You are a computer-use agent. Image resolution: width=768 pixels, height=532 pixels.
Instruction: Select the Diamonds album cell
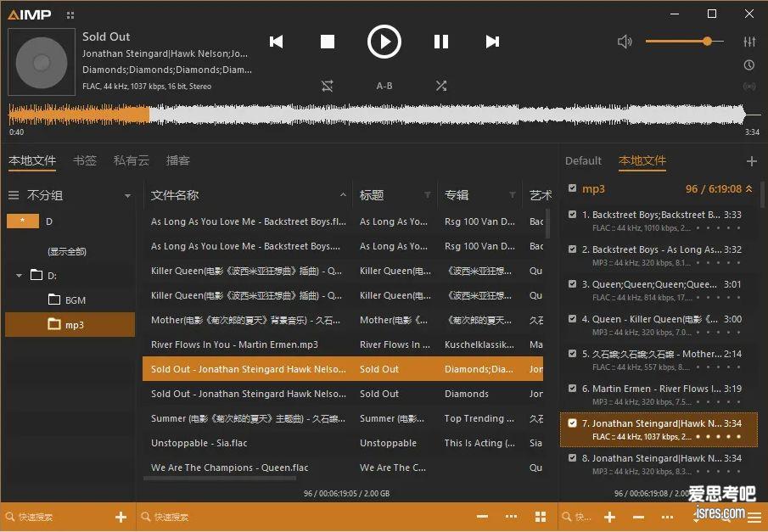(467, 394)
